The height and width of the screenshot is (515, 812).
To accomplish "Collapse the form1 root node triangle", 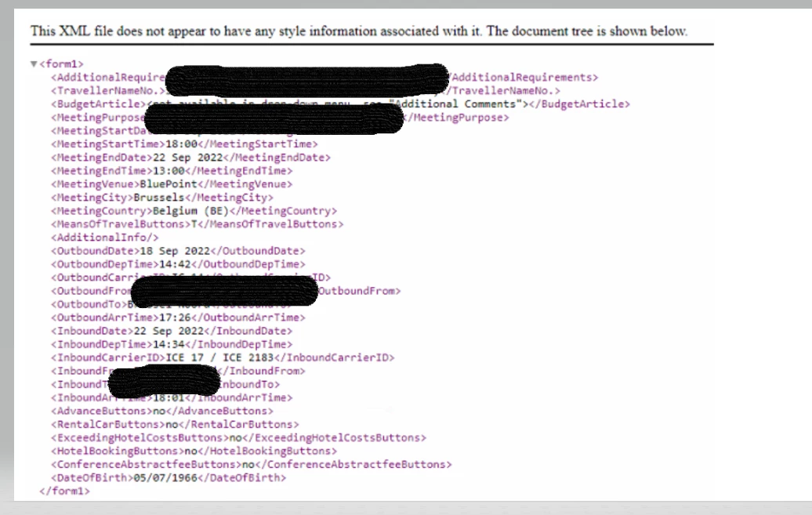I will (34, 63).
